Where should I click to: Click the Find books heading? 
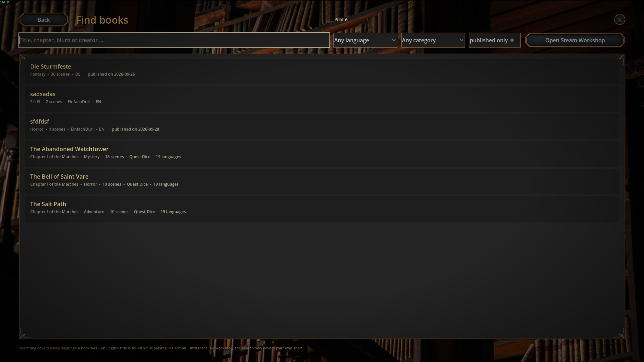pyautogui.click(x=102, y=20)
